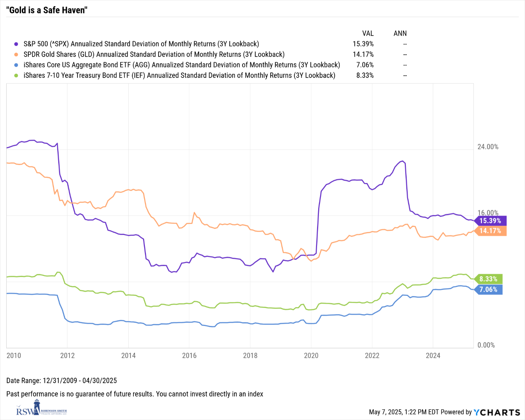Click the orange GLD legend dot

(16, 55)
